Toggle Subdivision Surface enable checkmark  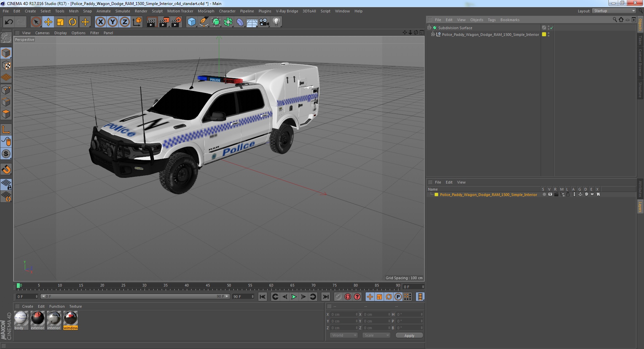(x=552, y=28)
